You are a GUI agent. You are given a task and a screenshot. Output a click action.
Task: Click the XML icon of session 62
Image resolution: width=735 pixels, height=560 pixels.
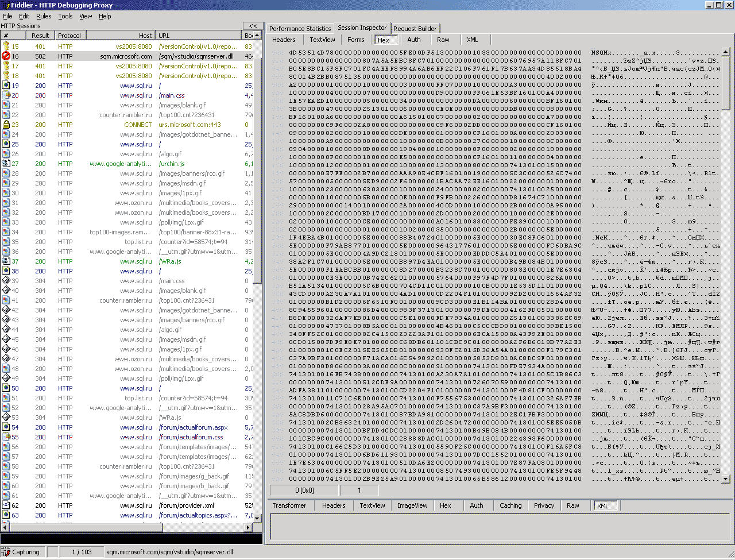6,505
